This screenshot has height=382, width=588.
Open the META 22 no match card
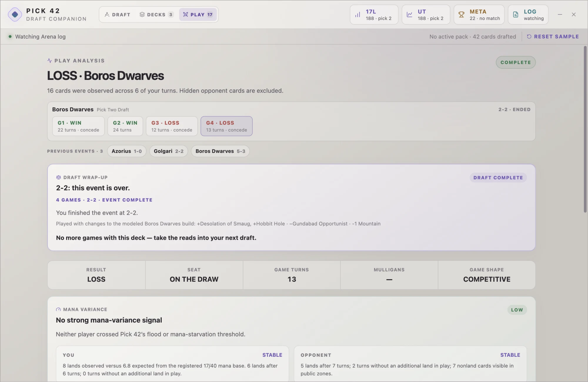479,14
